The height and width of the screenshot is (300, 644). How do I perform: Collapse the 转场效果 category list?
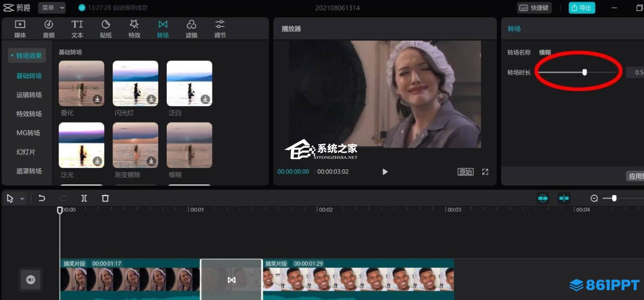tap(26, 56)
